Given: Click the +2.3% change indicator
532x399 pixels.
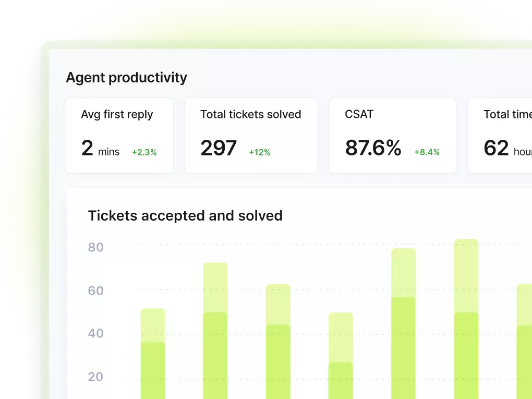Looking at the screenshot, I should [x=144, y=152].
